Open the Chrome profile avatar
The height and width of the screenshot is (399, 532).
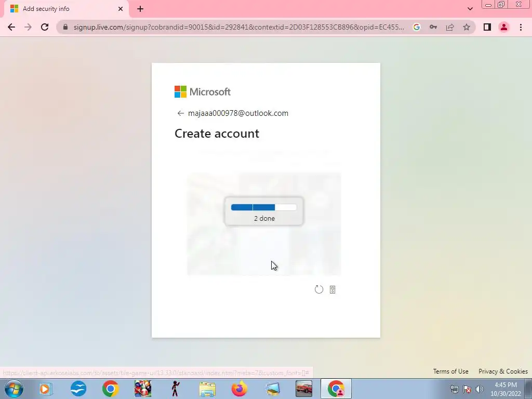point(504,27)
